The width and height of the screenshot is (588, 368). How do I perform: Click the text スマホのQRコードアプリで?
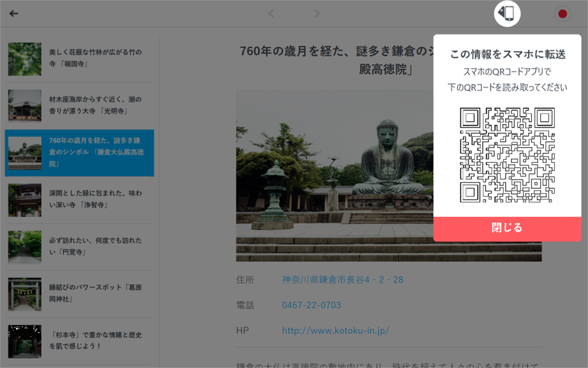click(x=507, y=72)
